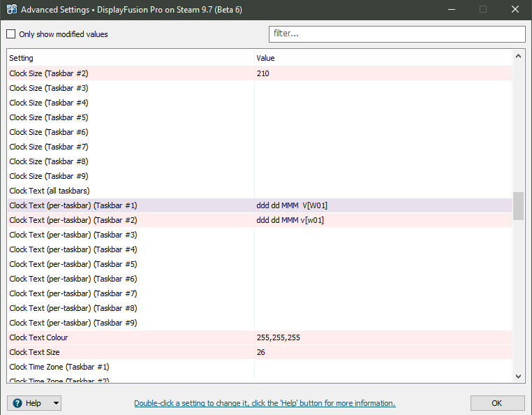Select Clock Text (per-taskbar) (Taskbar #8) row

(260, 308)
